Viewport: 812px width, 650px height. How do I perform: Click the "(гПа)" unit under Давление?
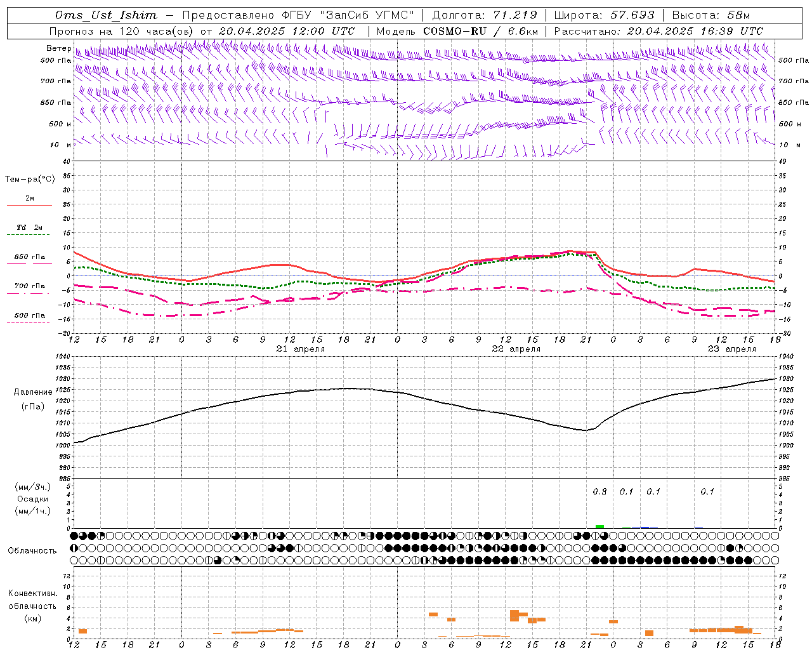[33, 406]
